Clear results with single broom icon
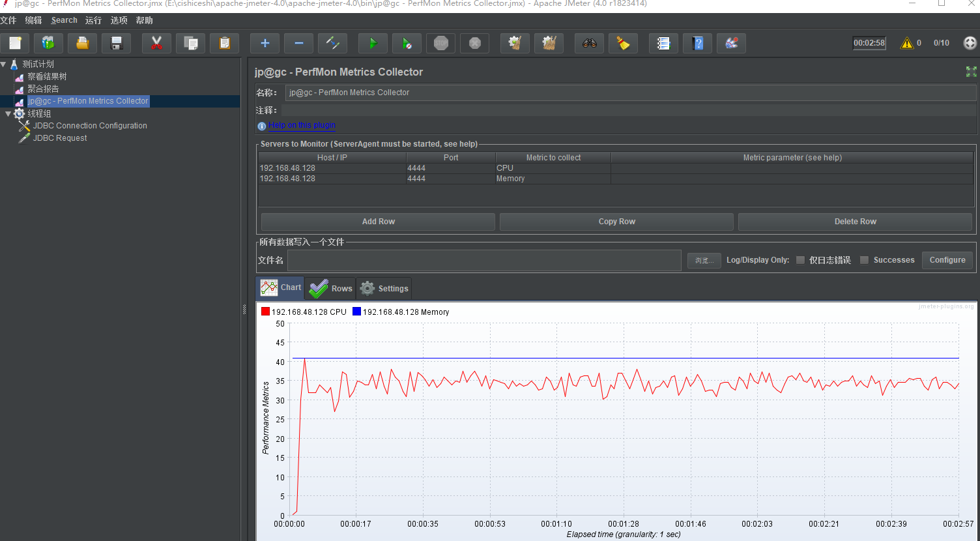980x541 pixels. coord(515,43)
